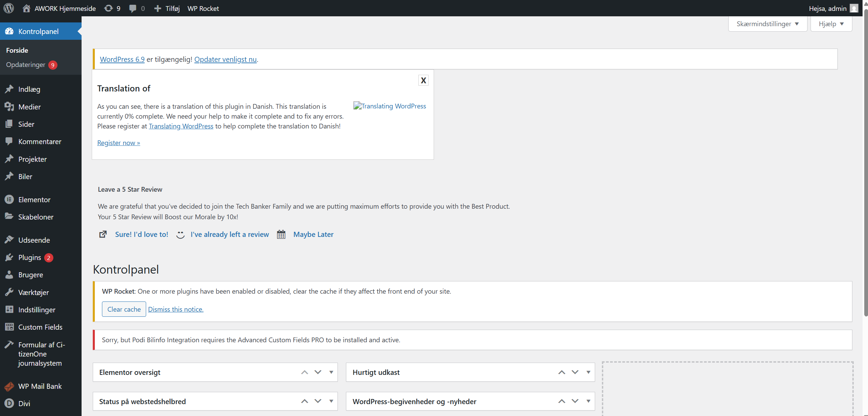Click calendar icon beside Maybe Later
The width and height of the screenshot is (868, 416).
click(x=281, y=234)
